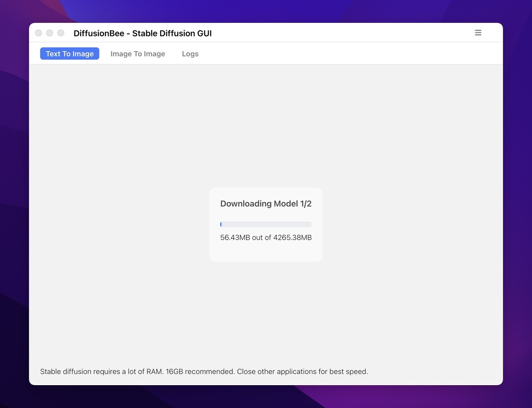Click the blue filled portion of the progress bar
The width and height of the screenshot is (532, 408).
tap(221, 224)
